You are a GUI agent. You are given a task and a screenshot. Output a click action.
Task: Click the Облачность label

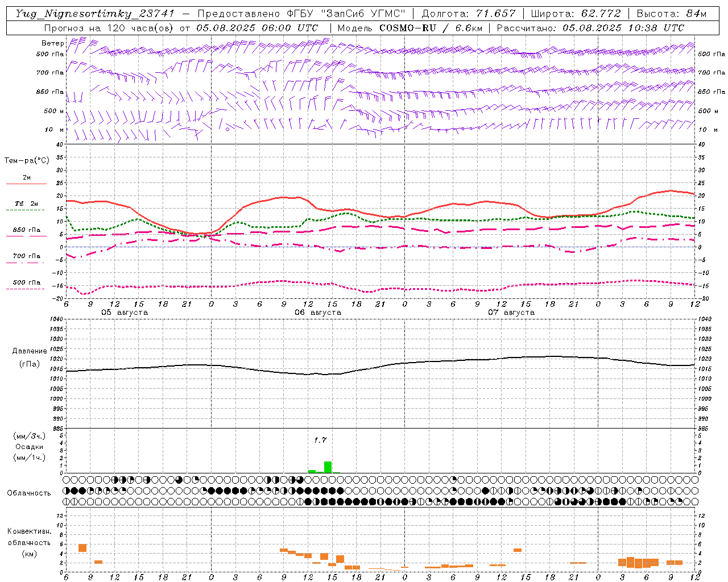pyautogui.click(x=29, y=493)
